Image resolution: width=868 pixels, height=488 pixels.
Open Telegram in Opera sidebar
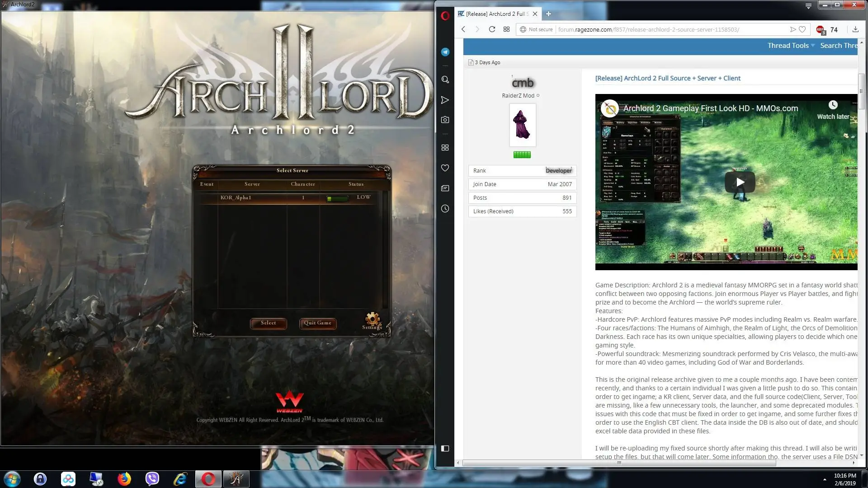[445, 52]
